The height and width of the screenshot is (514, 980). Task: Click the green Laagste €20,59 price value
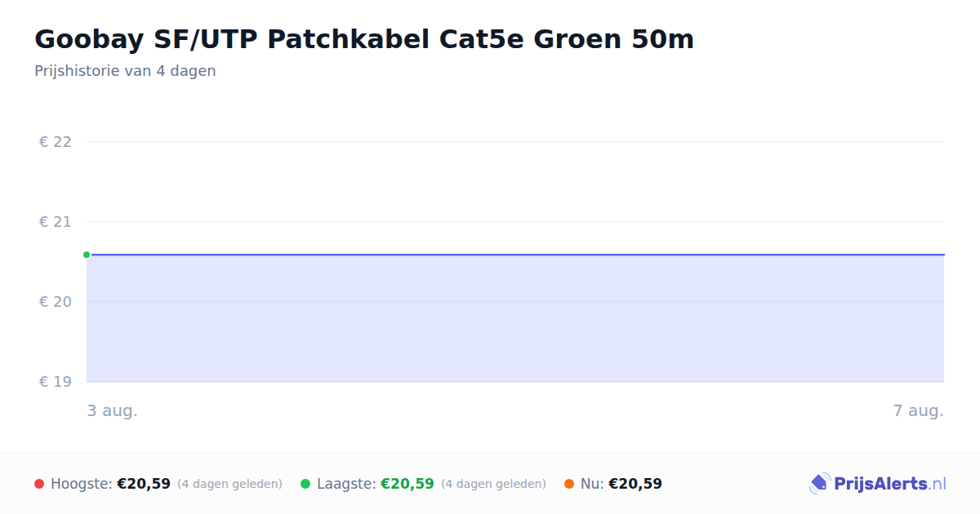408,484
